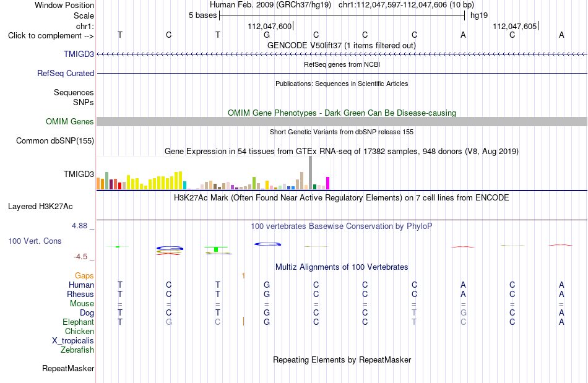Screen dimensions: 588x383
Task: Click the -4.5 PhyloP scale value
Action: click(x=80, y=257)
